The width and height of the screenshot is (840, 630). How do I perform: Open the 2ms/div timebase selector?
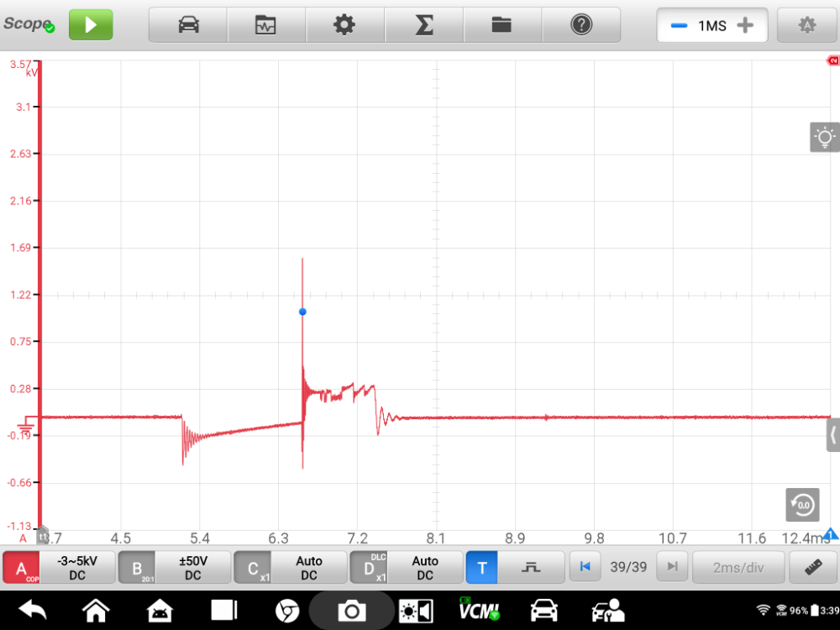coord(738,568)
